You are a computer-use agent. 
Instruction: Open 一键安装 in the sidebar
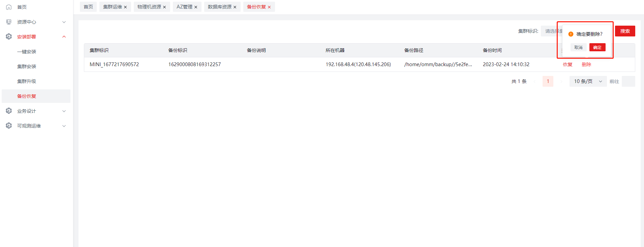point(27,52)
